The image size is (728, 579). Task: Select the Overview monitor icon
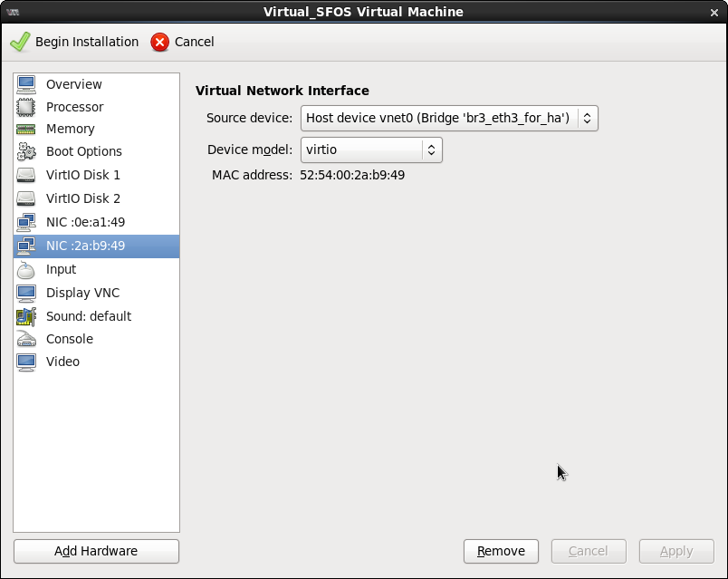point(26,84)
